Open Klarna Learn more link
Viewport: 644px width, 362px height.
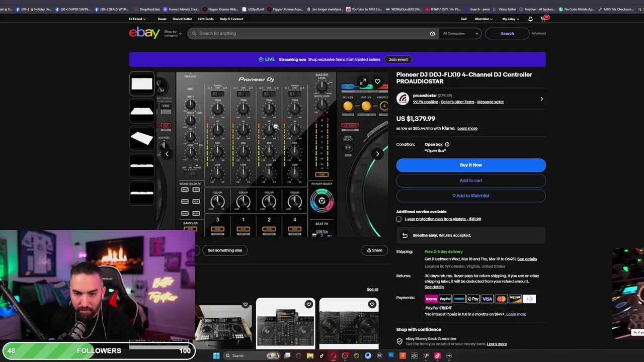click(467, 128)
